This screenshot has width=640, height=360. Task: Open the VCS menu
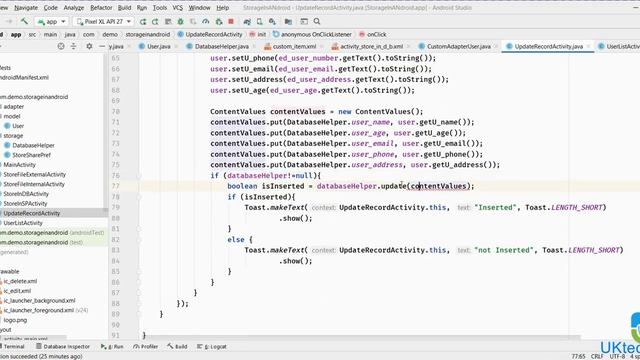178,8
